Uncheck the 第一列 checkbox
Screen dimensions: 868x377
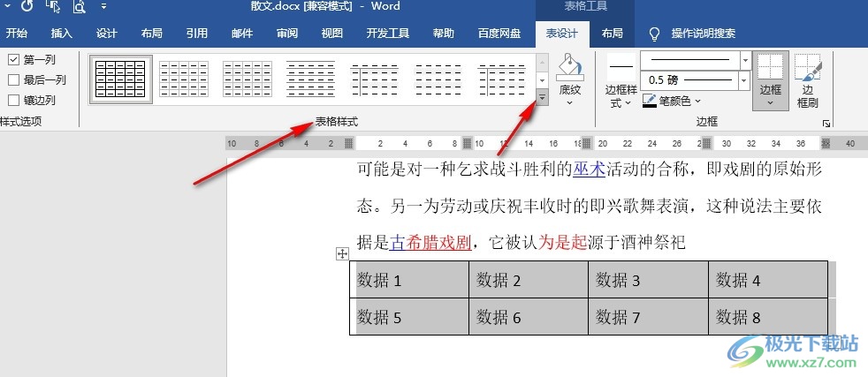(x=14, y=60)
